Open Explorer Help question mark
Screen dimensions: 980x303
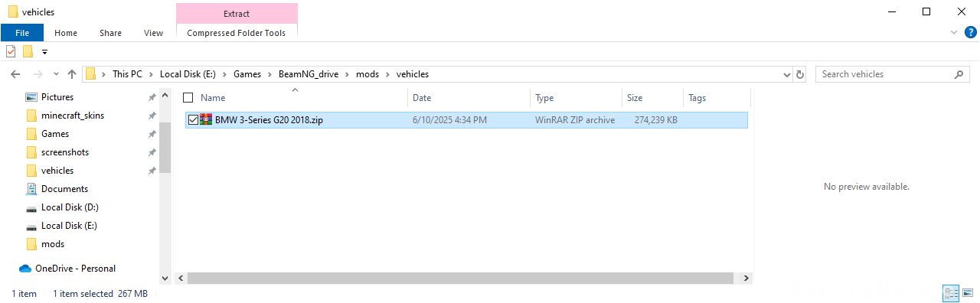971,32
